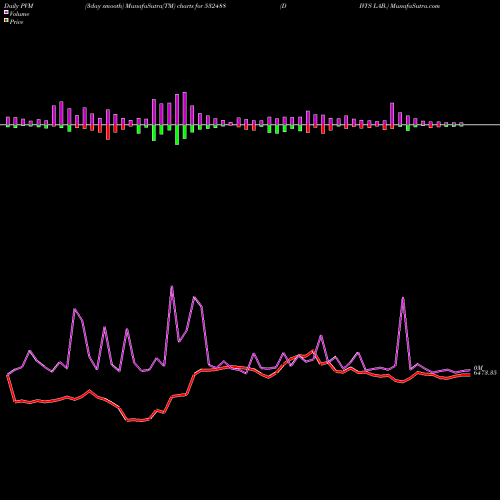Click the MunafaSutra.com title text
Screen dimensions: 500x500
point(415,6)
